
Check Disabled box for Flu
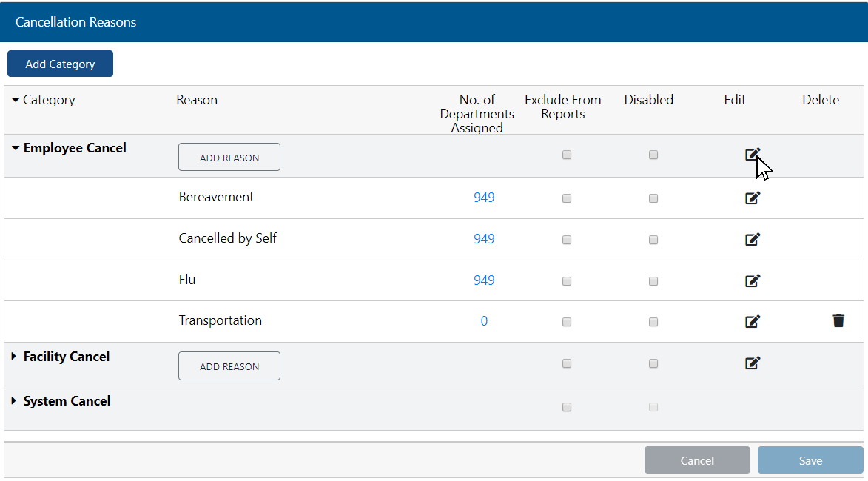tap(653, 281)
